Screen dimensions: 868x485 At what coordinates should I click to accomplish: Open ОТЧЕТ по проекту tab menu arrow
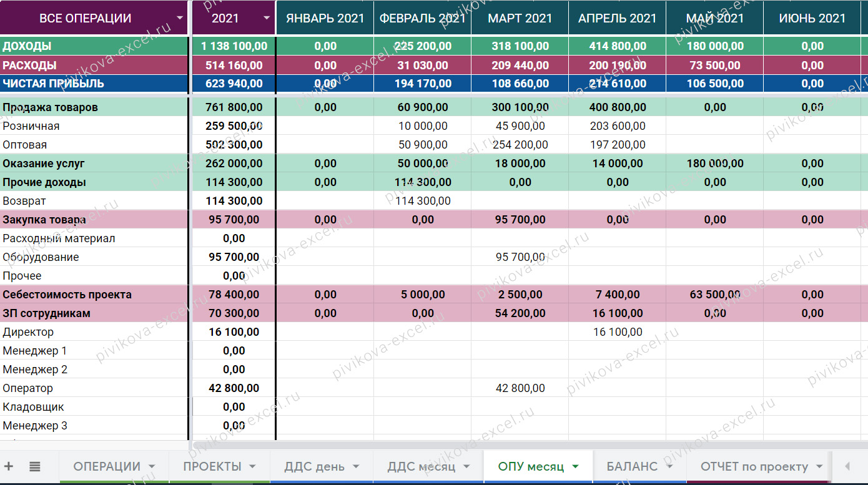coord(819,466)
